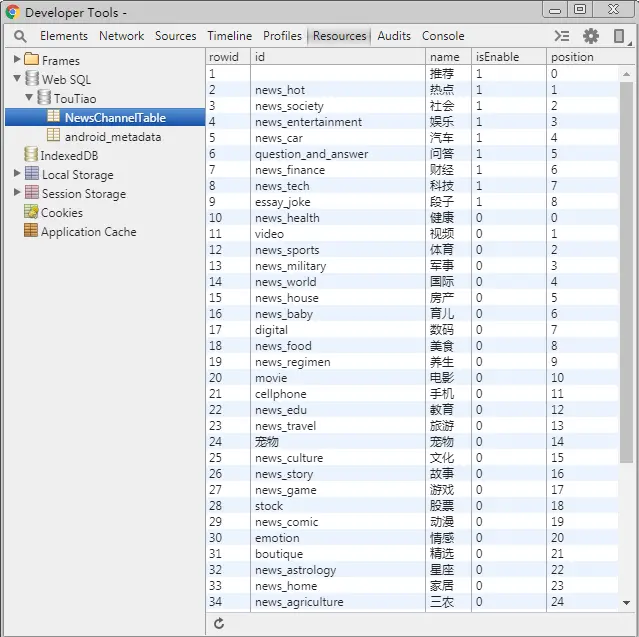Toggle the dock side icon
This screenshot has width=639, height=637.
(x=619, y=36)
